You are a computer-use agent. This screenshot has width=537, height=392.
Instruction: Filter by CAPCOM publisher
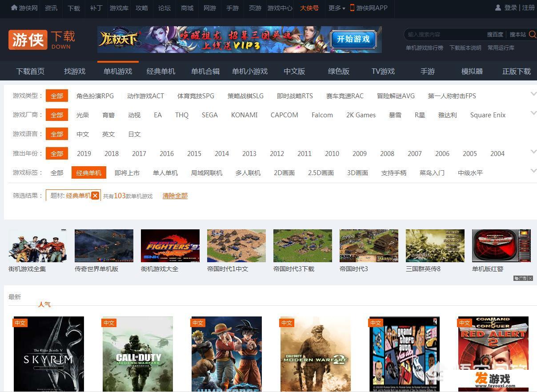tap(285, 115)
